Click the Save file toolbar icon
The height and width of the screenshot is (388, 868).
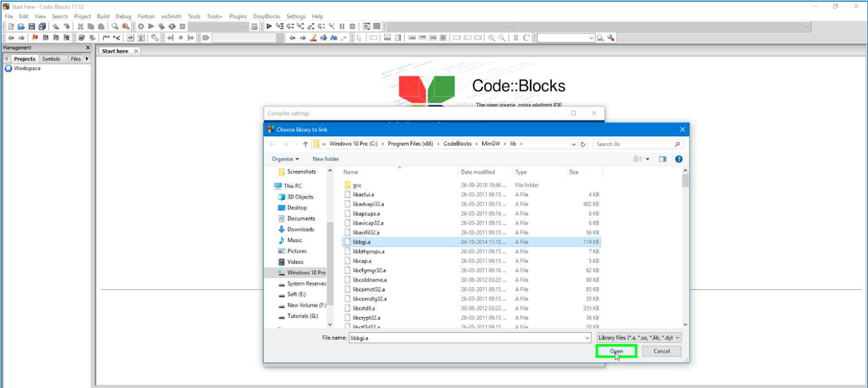[x=31, y=27]
